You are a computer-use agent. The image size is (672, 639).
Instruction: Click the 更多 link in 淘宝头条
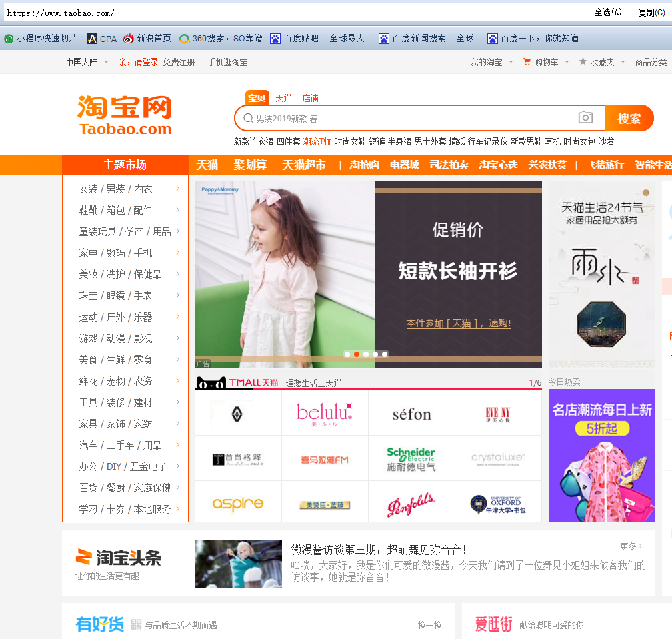631,546
